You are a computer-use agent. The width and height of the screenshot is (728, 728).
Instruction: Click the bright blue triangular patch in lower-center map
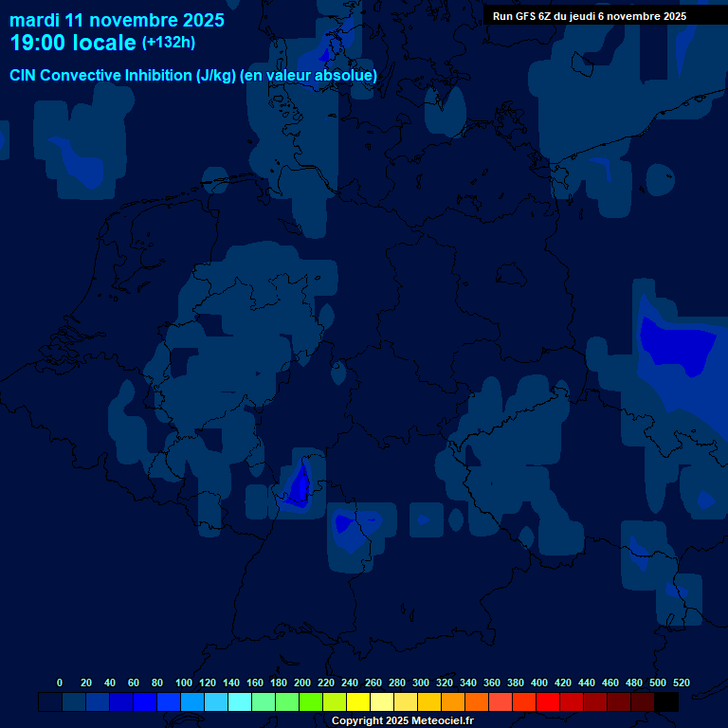301,483
